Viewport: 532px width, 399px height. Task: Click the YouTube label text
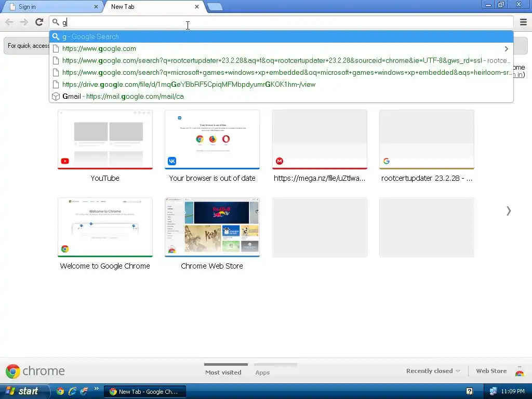pos(105,178)
